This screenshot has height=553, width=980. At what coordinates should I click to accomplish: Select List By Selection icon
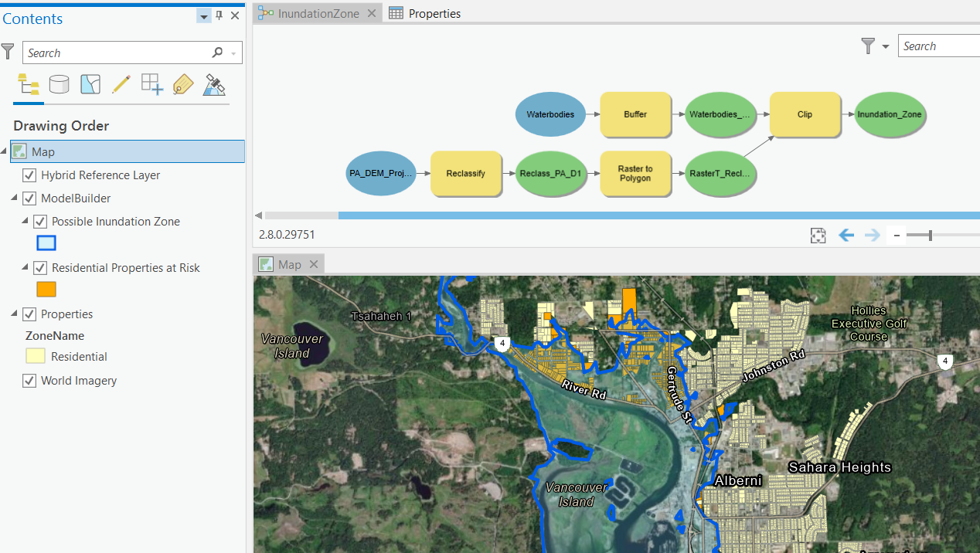(x=90, y=84)
